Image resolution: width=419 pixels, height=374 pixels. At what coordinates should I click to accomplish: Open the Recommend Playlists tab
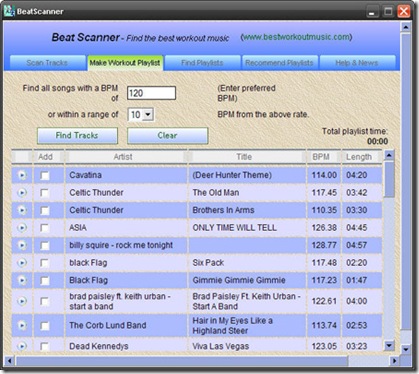click(x=280, y=63)
